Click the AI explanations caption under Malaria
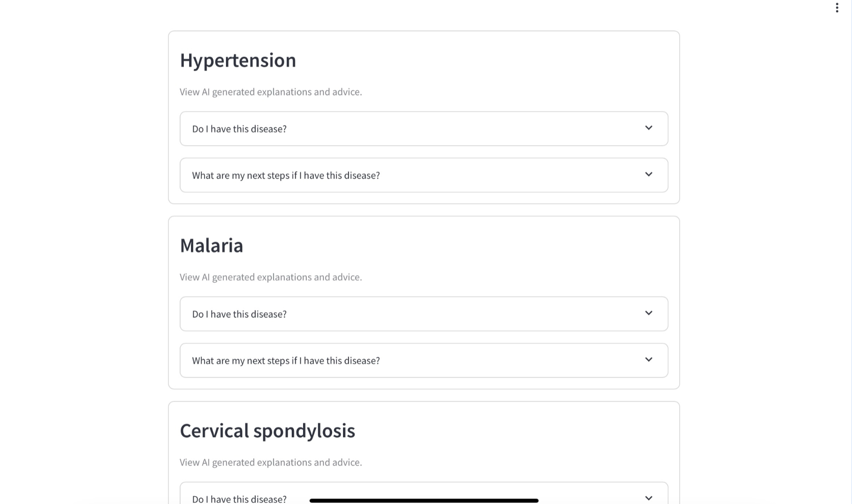This screenshot has width=852, height=504. click(270, 277)
